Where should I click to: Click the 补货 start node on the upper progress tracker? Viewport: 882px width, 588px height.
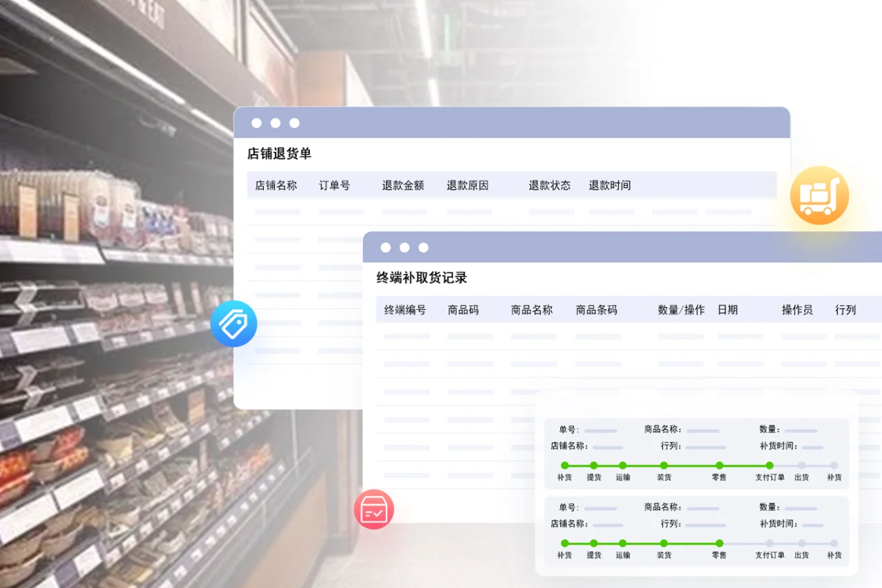point(565,465)
